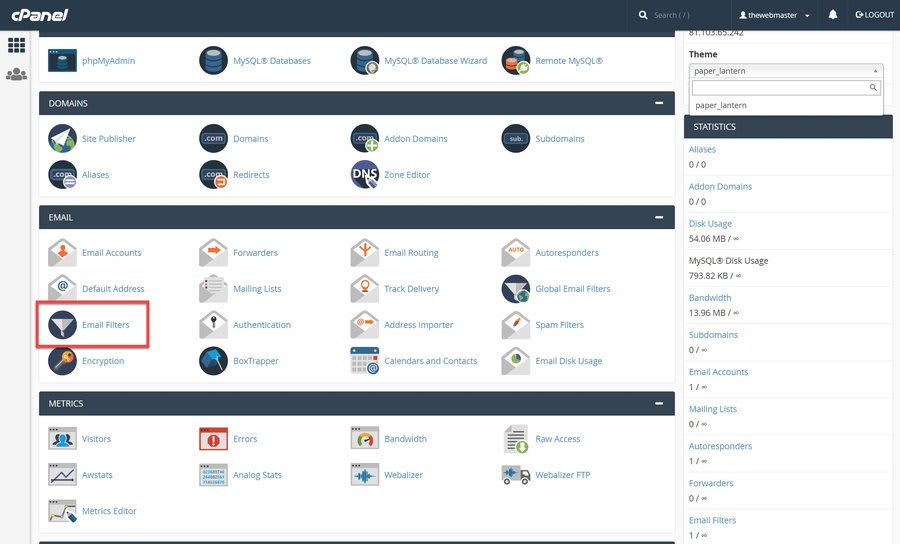900x544 pixels.
Task: Open the Metrics Editor icon
Action: coord(62,511)
